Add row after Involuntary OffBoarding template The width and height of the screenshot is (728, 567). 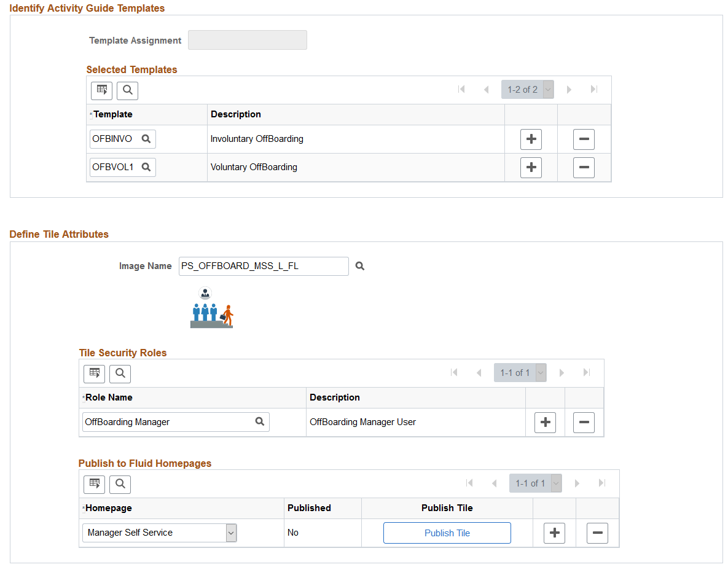pos(531,139)
